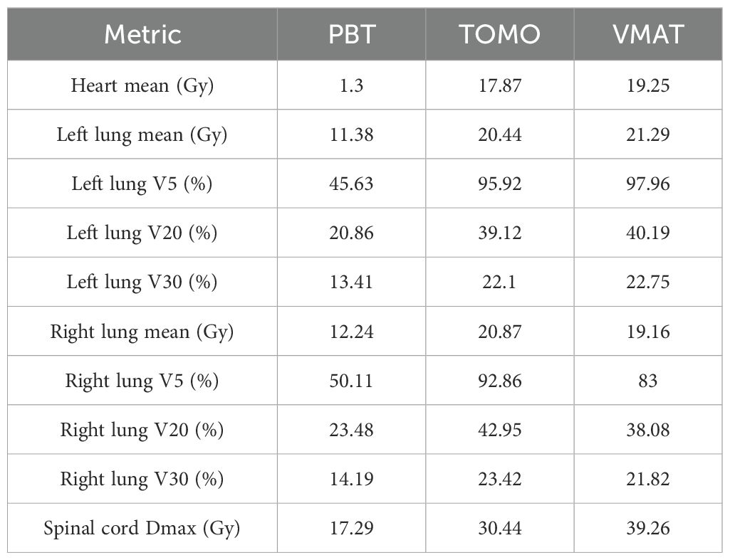730x560 pixels.
Task: Select the Left lung mean (Gy) label
Action: [142, 134]
